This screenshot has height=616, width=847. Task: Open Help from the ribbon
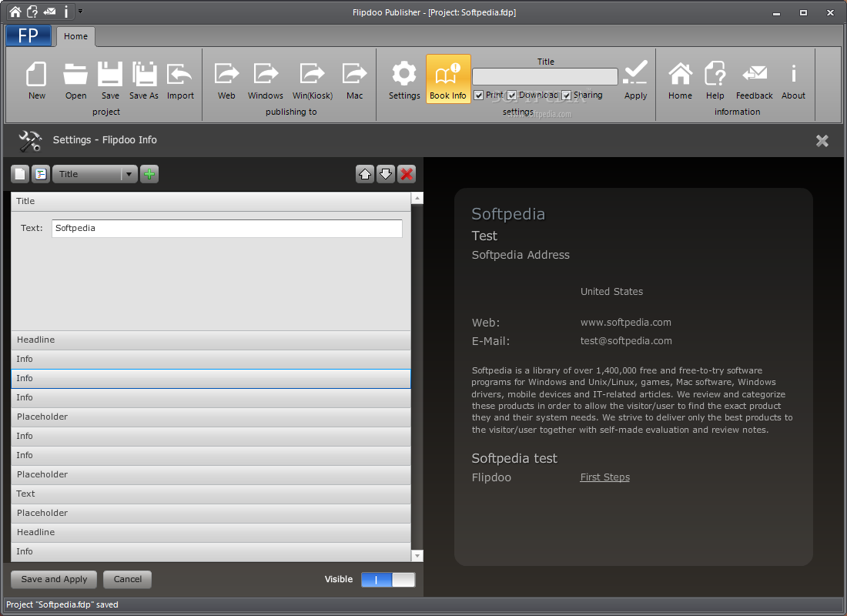click(x=715, y=81)
